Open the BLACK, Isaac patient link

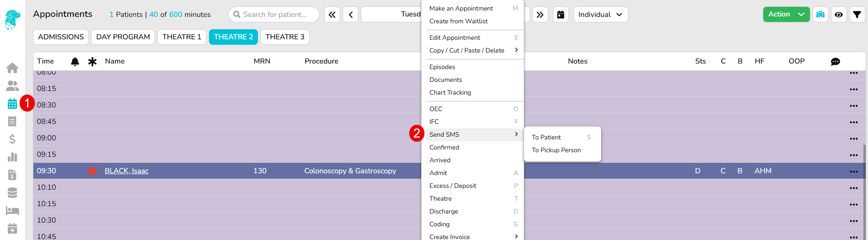[x=127, y=171]
